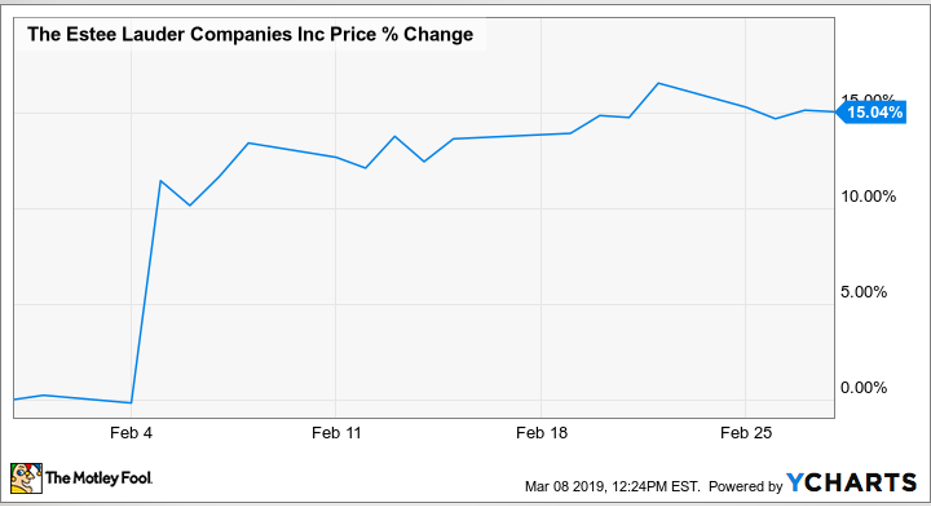The height and width of the screenshot is (506, 931).
Task: Select "The Motley Fool" text link
Action: 98,479
